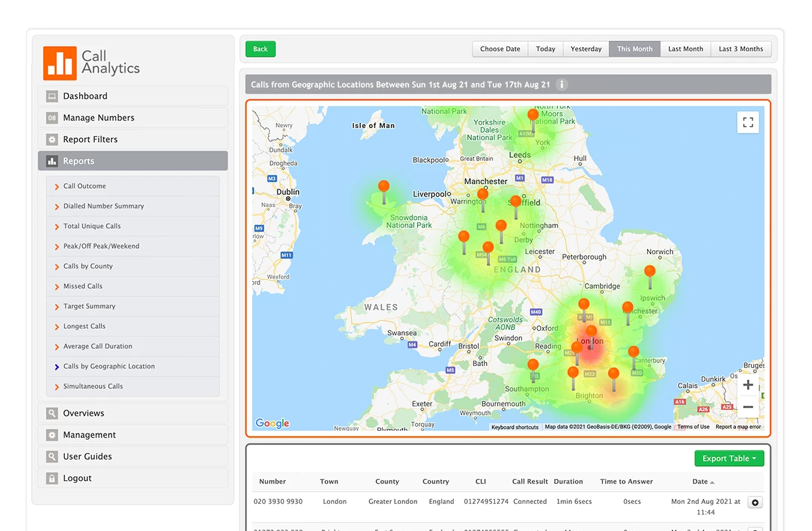812x531 pixels.
Task: Click the map zoom-in plus control
Action: 748,384
